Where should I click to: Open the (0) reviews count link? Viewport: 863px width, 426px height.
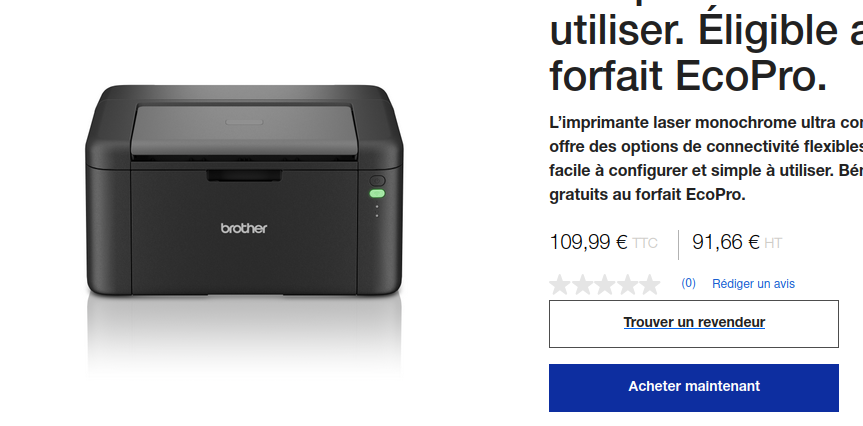coord(689,283)
